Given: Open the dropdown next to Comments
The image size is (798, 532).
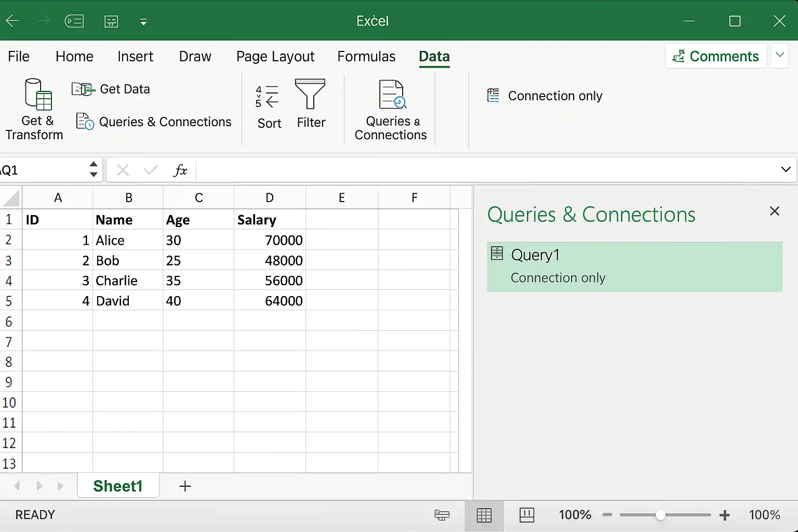Looking at the screenshot, I should 779,56.
